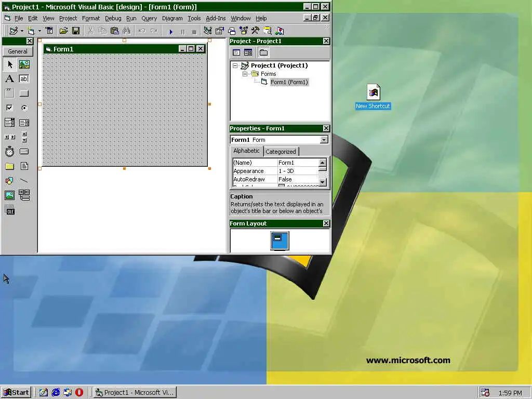Screen dimensions: 532x399
Task: Select the DirListBox folder control tool
Action: tap(10, 166)
